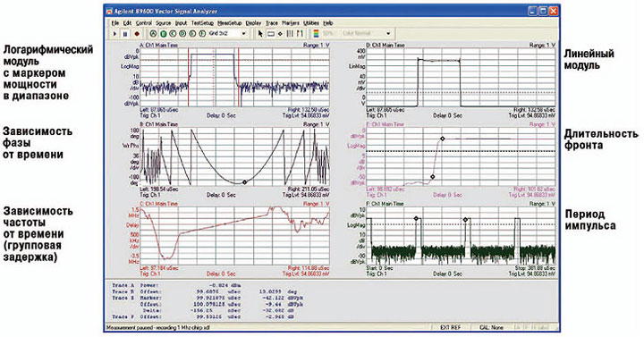
Task: Start measurement with the play button
Action: click(x=114, y=34)
